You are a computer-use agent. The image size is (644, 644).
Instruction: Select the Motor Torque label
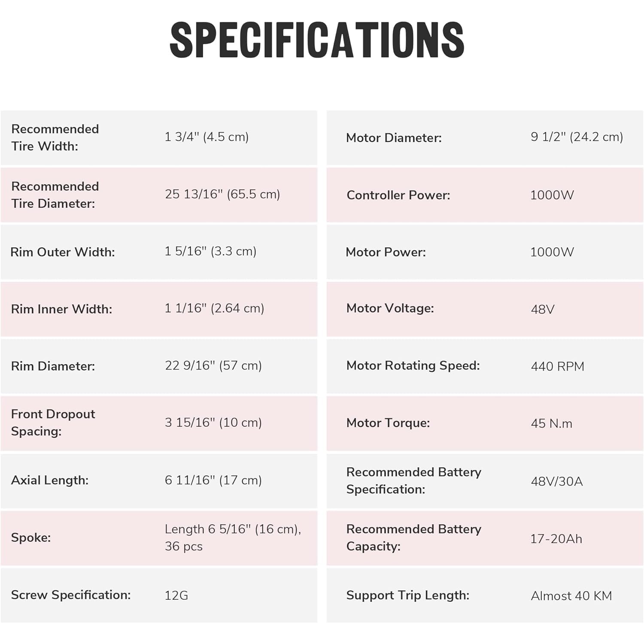pos(388,423)
